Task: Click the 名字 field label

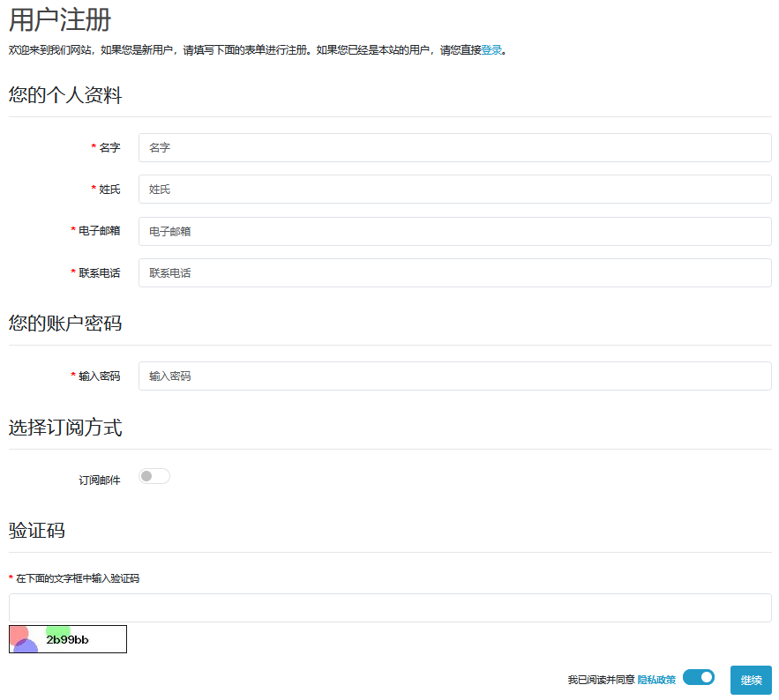Action: [109, 148]
